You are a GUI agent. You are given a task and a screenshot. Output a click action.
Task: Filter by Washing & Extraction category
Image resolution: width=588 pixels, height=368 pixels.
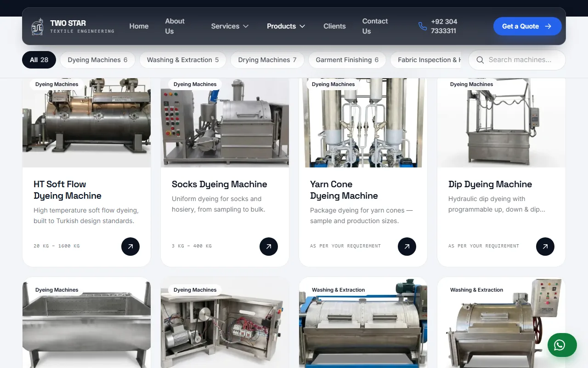(183, 60)
